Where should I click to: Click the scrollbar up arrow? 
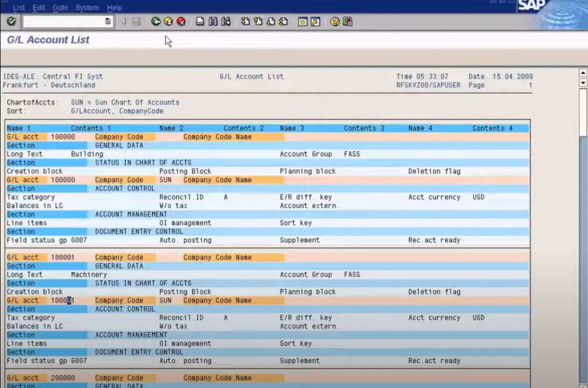point(583,73)
